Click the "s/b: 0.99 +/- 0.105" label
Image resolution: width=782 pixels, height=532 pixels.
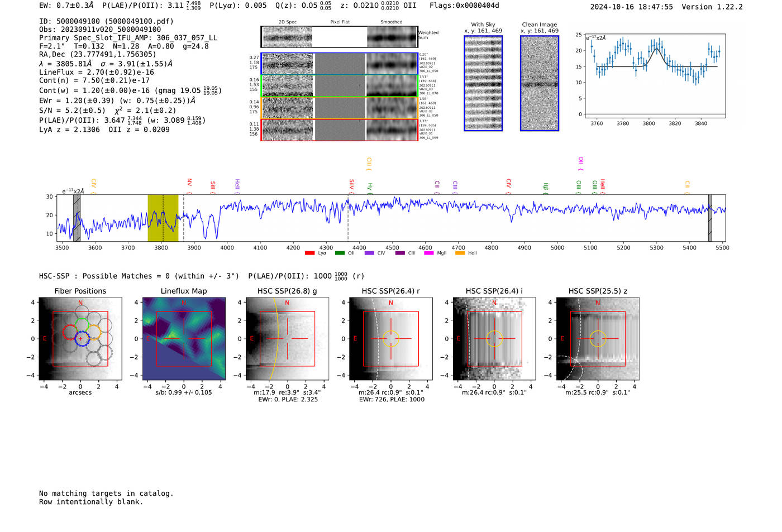[x=184, y=392]
